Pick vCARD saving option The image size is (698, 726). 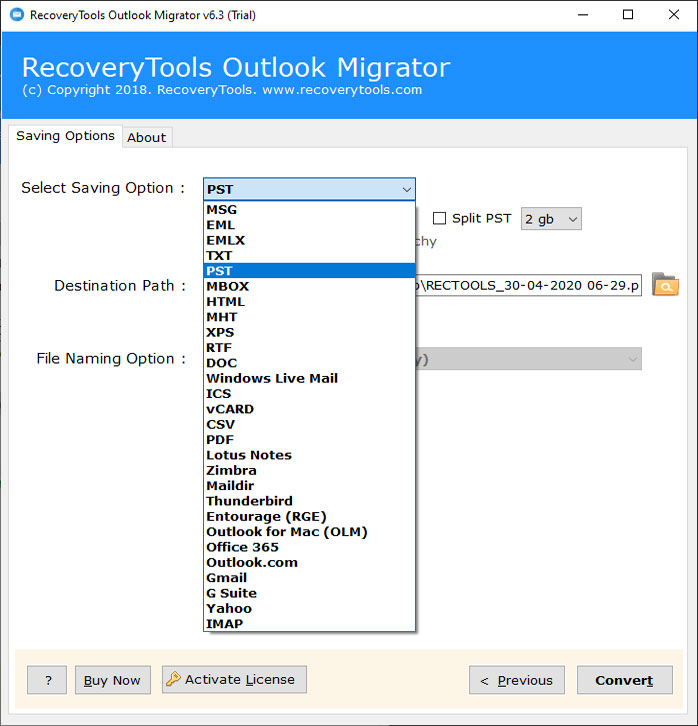tap(309, 409)
